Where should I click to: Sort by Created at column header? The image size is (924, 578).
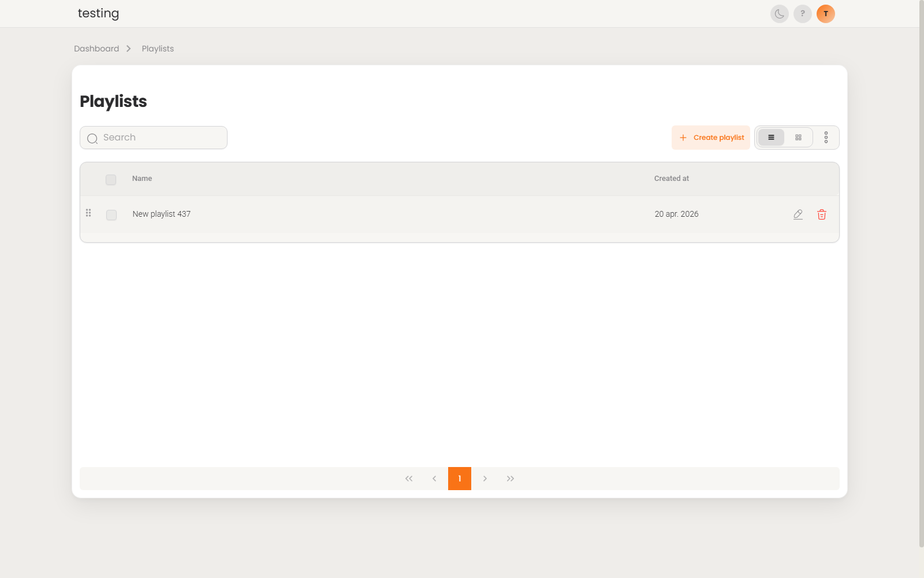(x=672, y=179)
